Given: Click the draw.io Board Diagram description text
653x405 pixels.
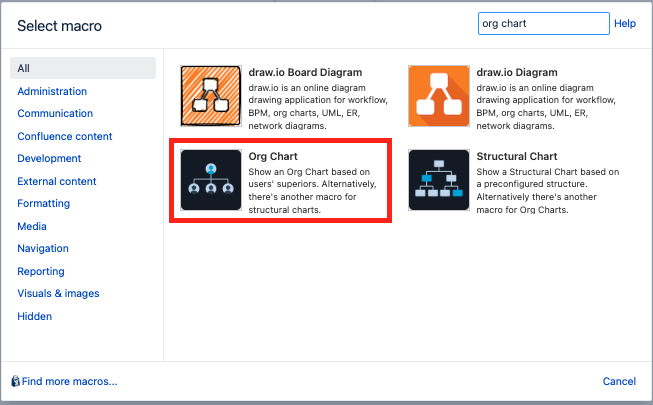Looking at the screenshot, I should tap(318, 107).
